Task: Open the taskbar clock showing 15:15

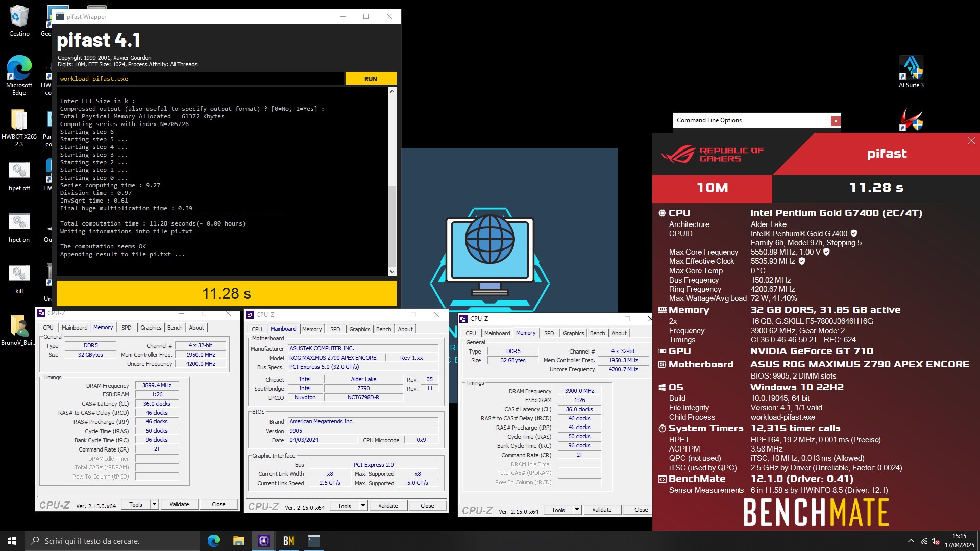Action: coord(959,541)
